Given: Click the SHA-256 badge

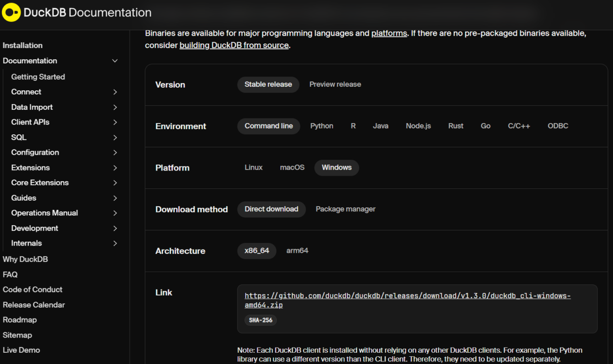Looking at the screenshot, I should click(261, 321).
